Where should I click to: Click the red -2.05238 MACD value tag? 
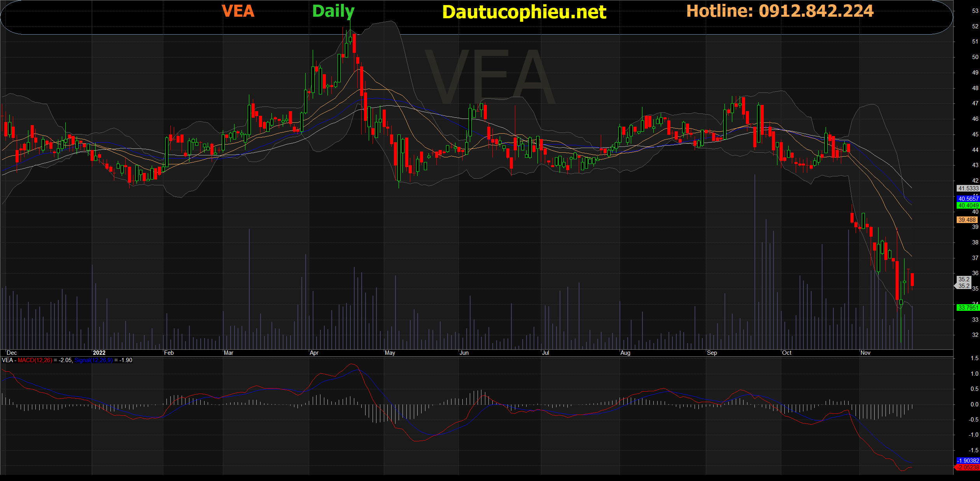(968, 467)
